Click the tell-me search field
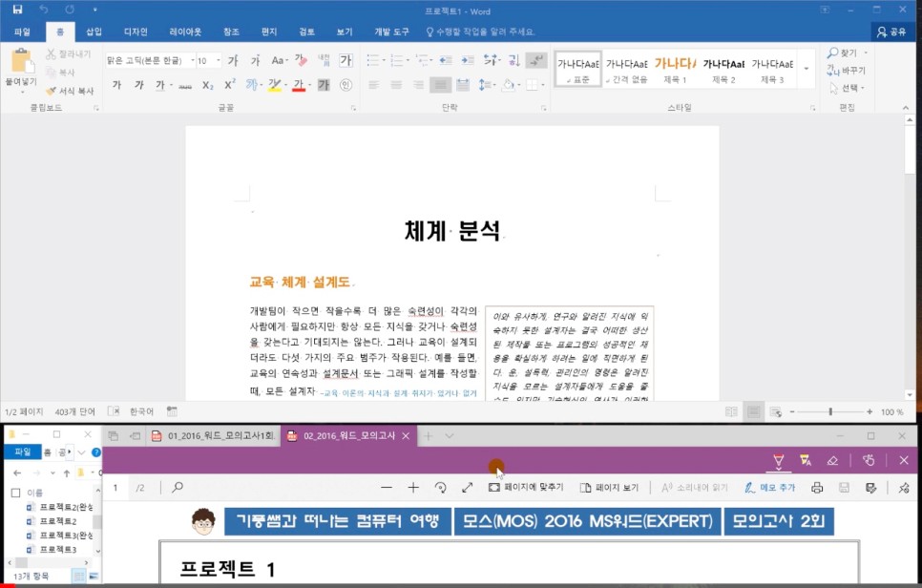This screenshot has height=588, width=922. tap(482, 31)
